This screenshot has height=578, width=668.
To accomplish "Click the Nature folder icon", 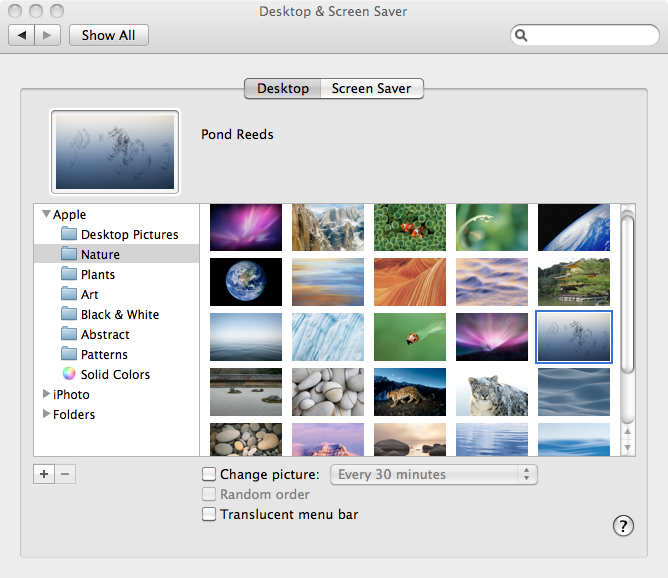I will [x=69, y=254].
